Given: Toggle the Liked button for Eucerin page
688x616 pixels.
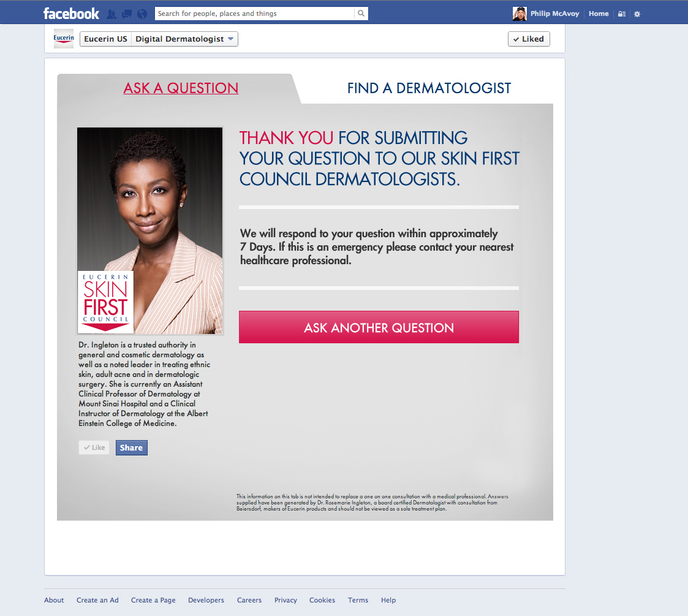Looking at the screenshot, I should pyautogui.click(x=529, y=39).
